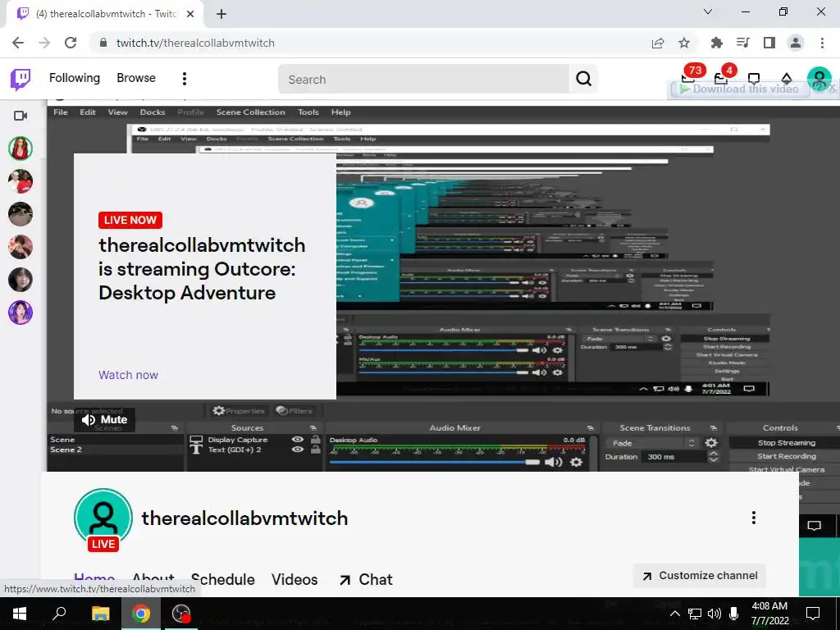This screenshot has width=840, height=630.
Task: View site info lock icon
Action: pyautogui.click(x=104, y=43)
